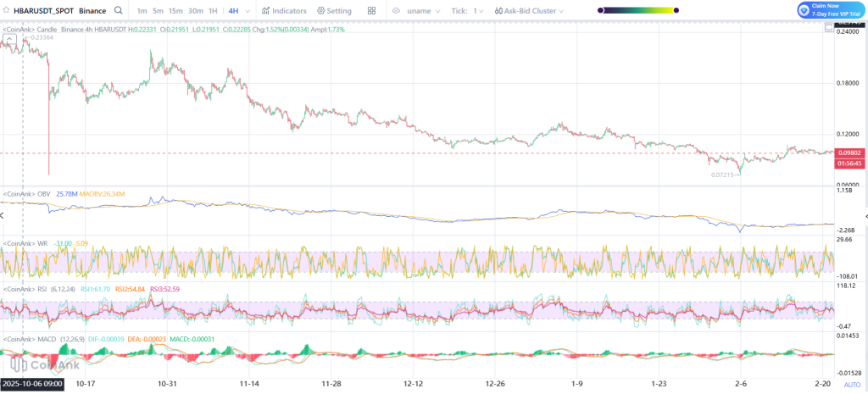This screenshot has width=868, height=394.
Task: Open the symbol search magnifier
Action: coord(119,10)
